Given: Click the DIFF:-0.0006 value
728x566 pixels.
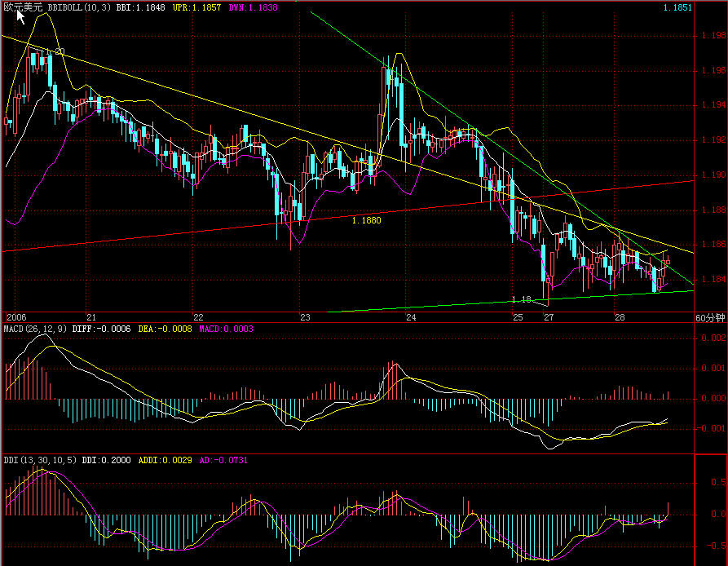Looking at the screenshot, I should tap(101, 329).
